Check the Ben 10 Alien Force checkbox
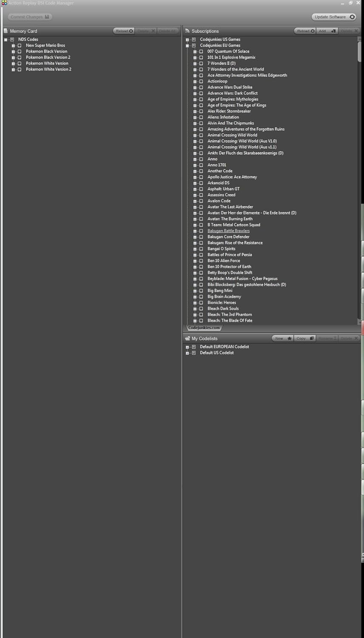Image resolution: width=364 pixels, height=638 pixels. coord(201,261)
